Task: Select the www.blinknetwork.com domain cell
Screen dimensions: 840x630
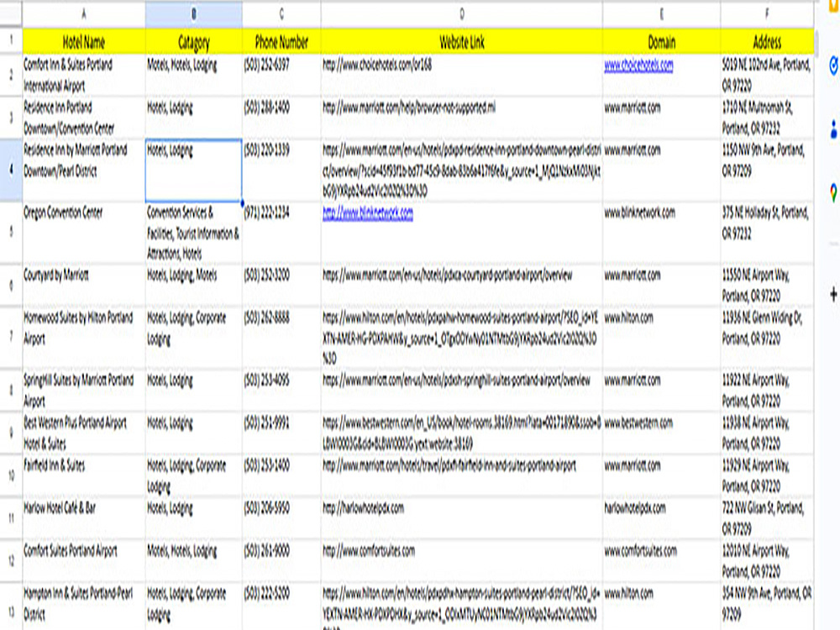Action: coord(662,233)
